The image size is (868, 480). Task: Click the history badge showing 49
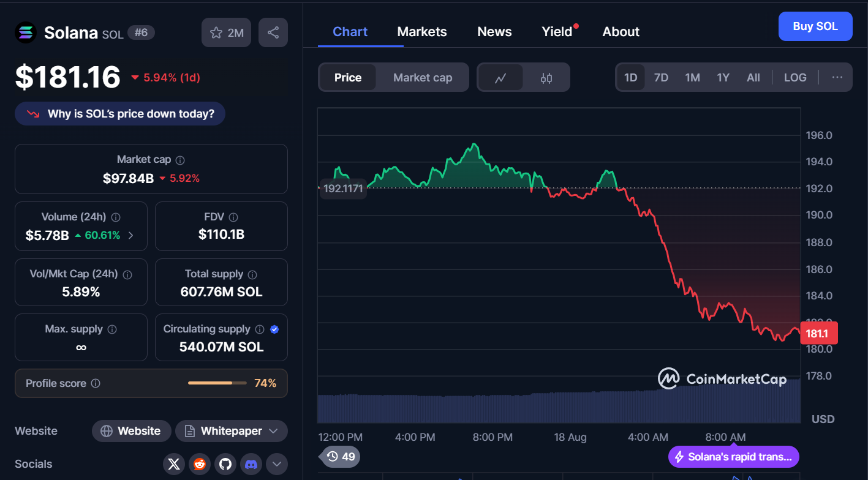341,457
